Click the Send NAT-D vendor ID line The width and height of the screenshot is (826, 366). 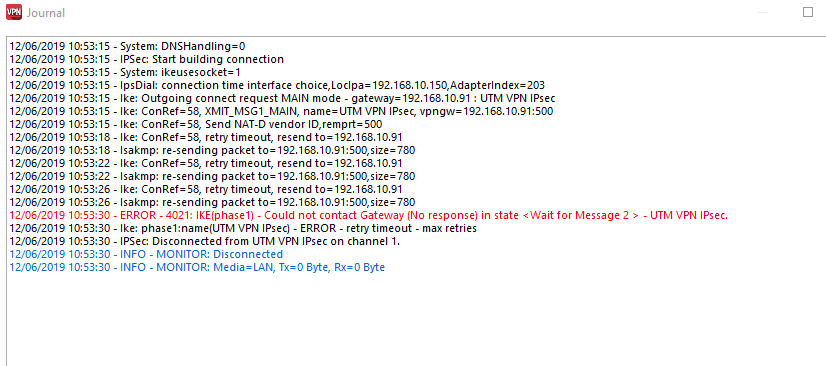tap(196, 124)
